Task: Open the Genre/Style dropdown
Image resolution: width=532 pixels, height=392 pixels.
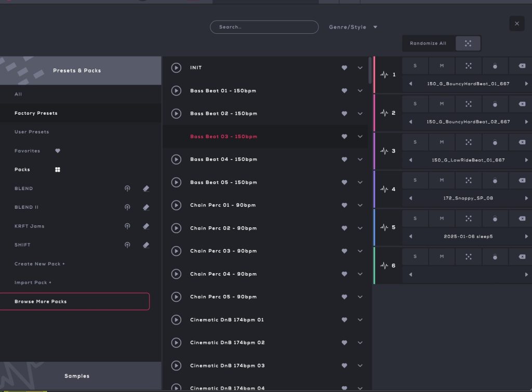Action: click(x=353, y=27)
